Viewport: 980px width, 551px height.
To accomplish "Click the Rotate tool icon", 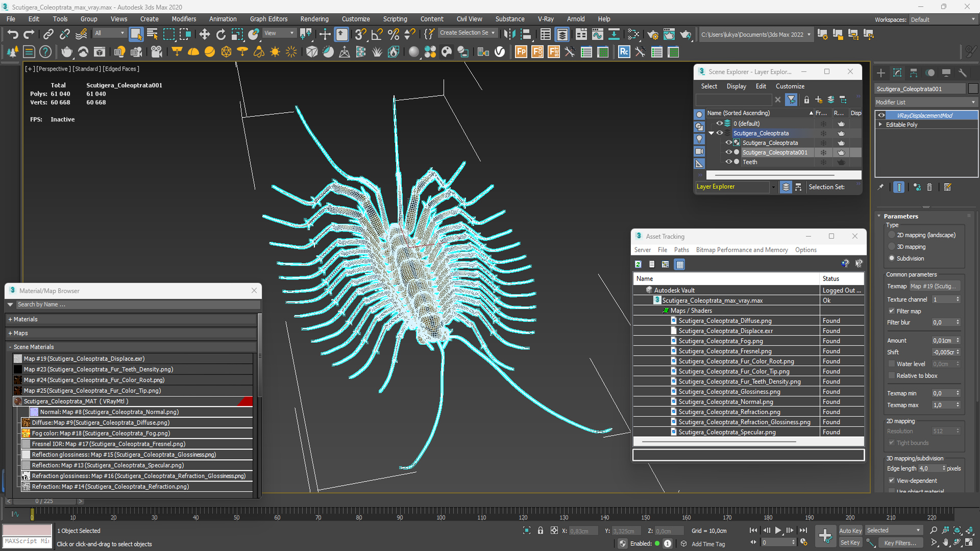I will [x=221, y=34].
